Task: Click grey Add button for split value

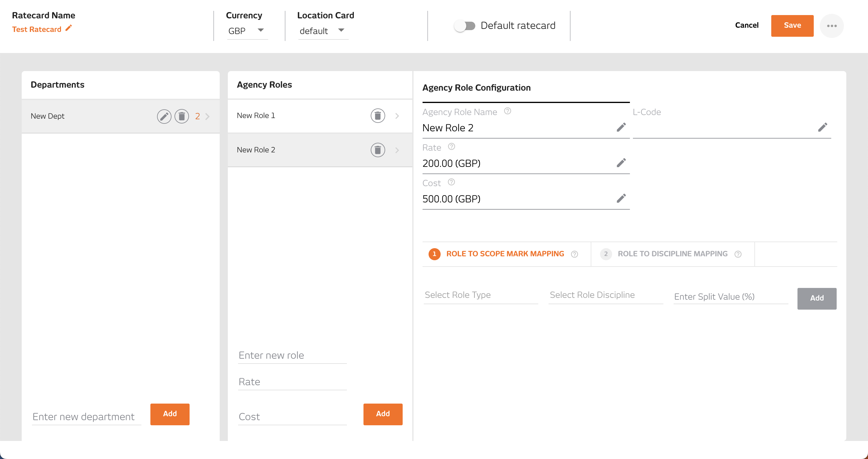Action: [817, 298]
